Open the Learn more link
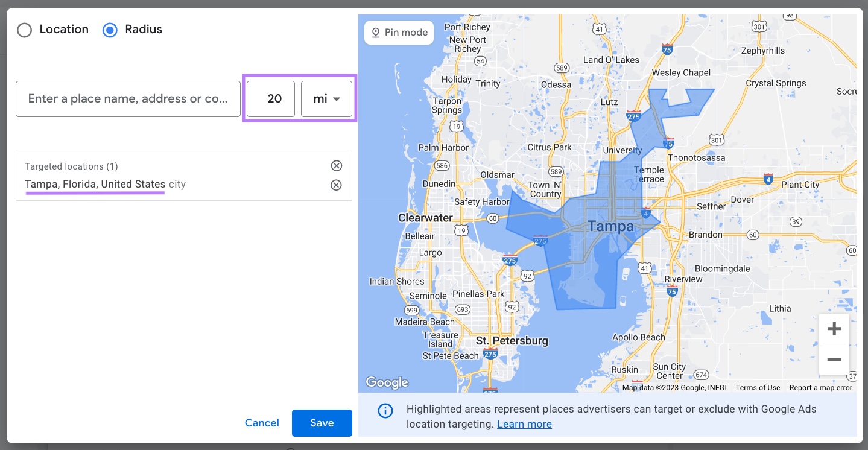Viewport: 868px width, 450px height. point(524,424)
